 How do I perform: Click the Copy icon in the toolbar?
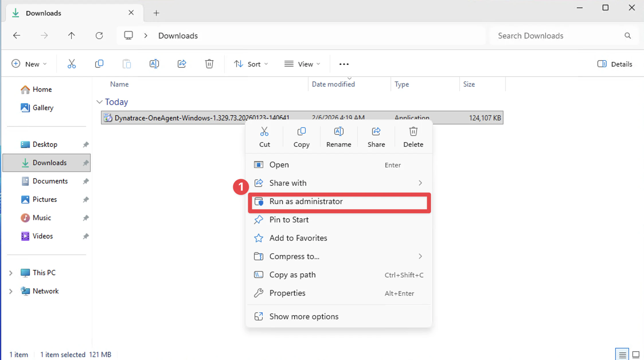point(99,64)
